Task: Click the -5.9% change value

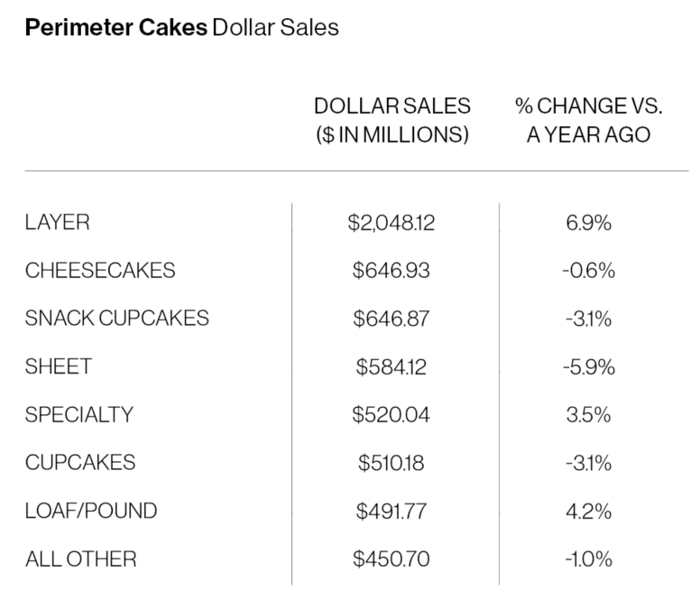Action: click(587, 366)
